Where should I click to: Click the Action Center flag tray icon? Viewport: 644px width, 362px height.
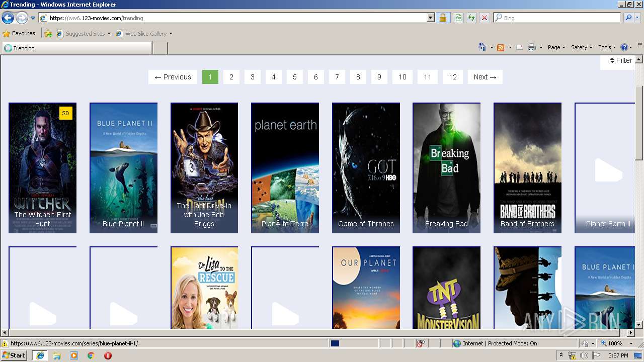(x=596, y=355)
